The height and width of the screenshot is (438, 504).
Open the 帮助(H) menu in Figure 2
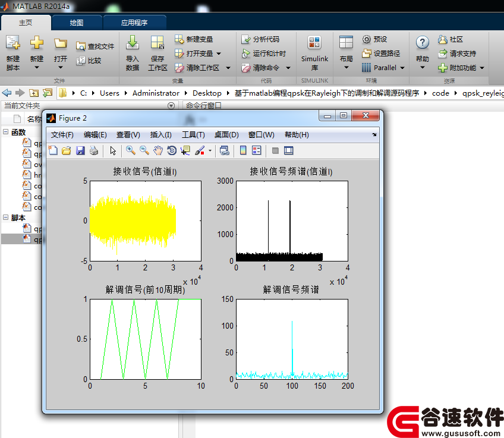tap(297, 135)
